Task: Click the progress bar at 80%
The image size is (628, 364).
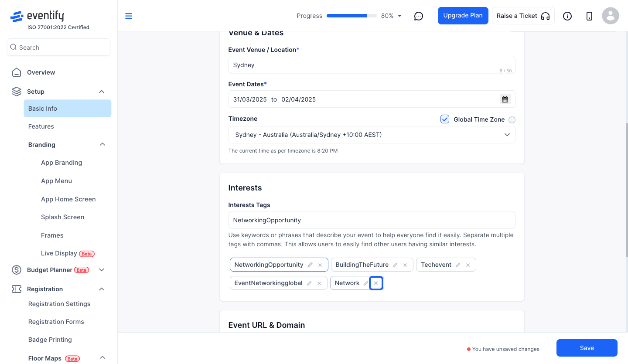Action: [352, 16]
